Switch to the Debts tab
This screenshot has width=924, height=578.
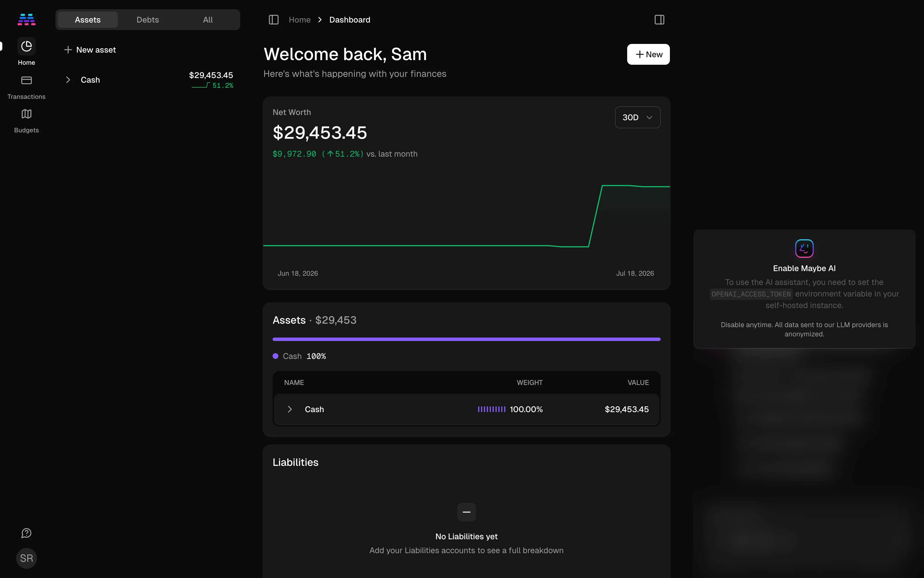click(x=148, y=19)
